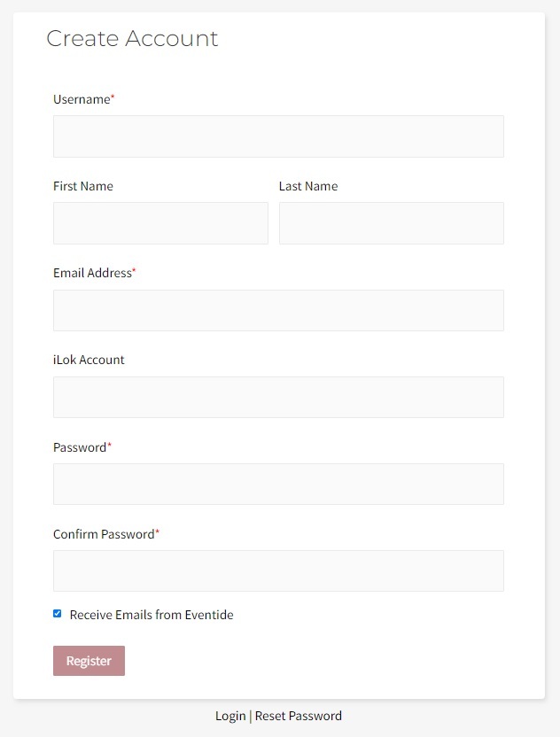Click the Username label text
This screenshot has width=560, height=737.
coord(82,99)
